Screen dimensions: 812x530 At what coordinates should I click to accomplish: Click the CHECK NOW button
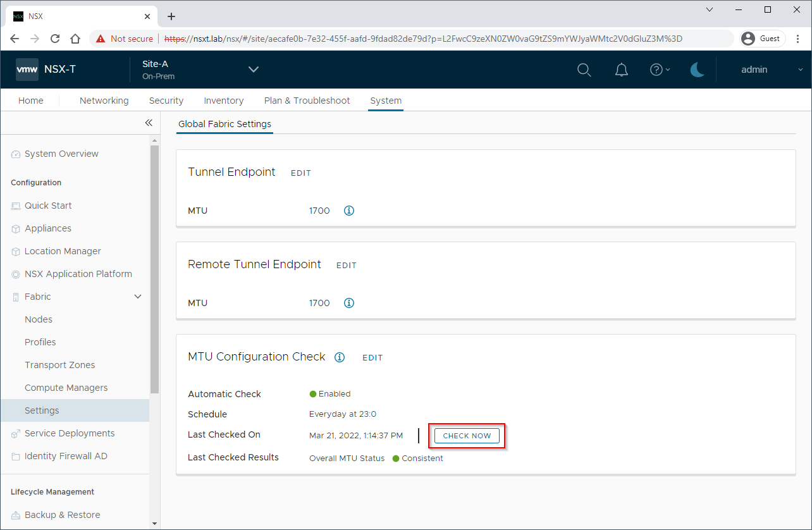467,436
